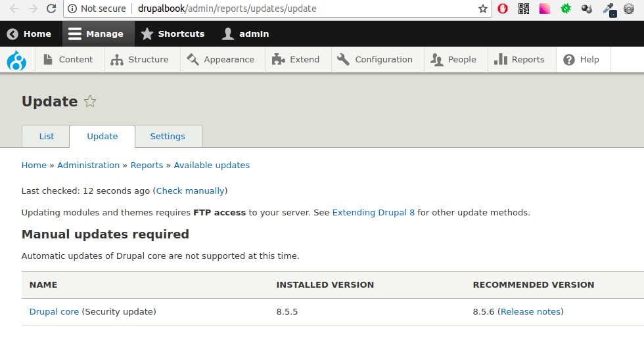Click the Drupal logo home icon
This screenshot has width=644, height=356.
pos(17,60)
